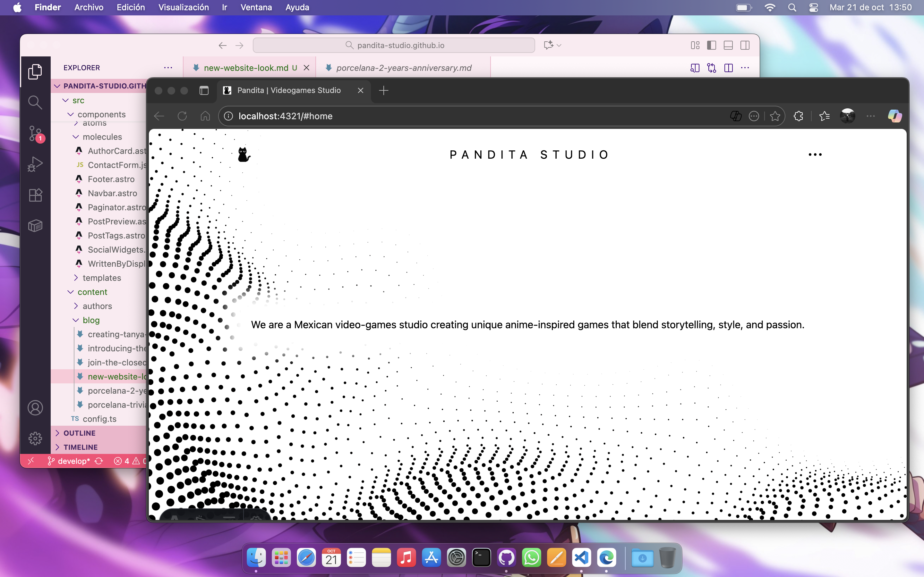
Task: Open Extensions view in activity bar
Action: click(x=35, y=195)
